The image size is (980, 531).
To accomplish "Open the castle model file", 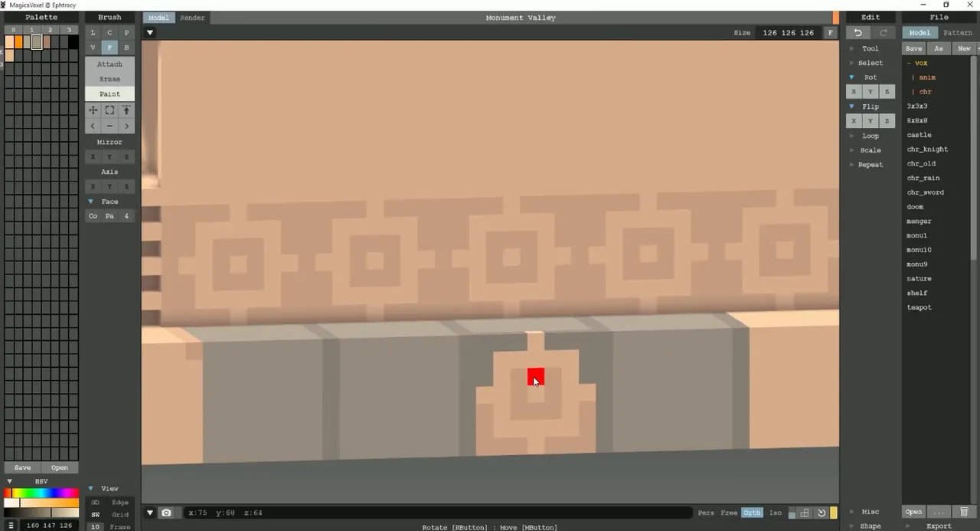I will 920,135.
